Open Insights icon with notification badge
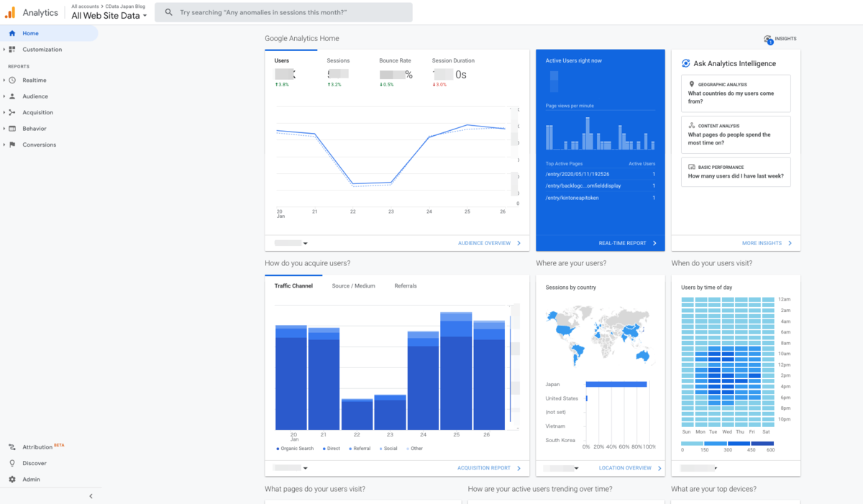 (768, 40)
